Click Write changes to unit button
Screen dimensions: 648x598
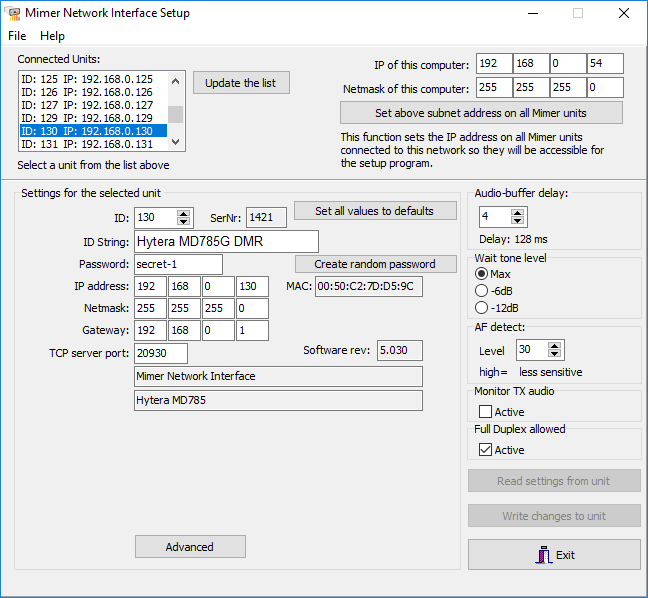[554, 516]
